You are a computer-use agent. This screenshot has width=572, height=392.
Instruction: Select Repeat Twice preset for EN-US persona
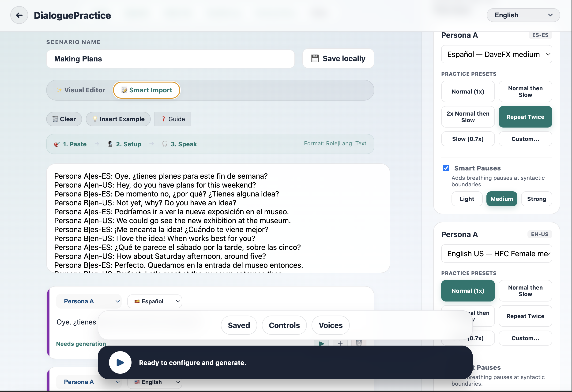[525, 316]
